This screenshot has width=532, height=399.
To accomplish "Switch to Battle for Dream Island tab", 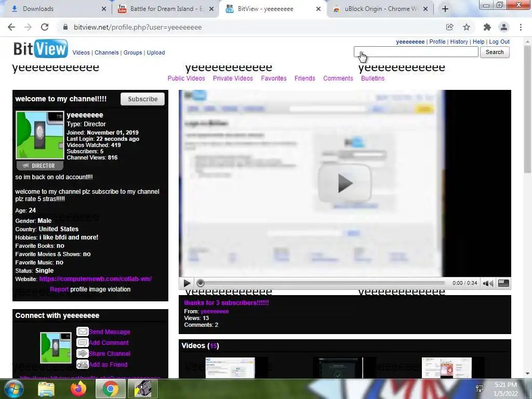I will [166, 9].
